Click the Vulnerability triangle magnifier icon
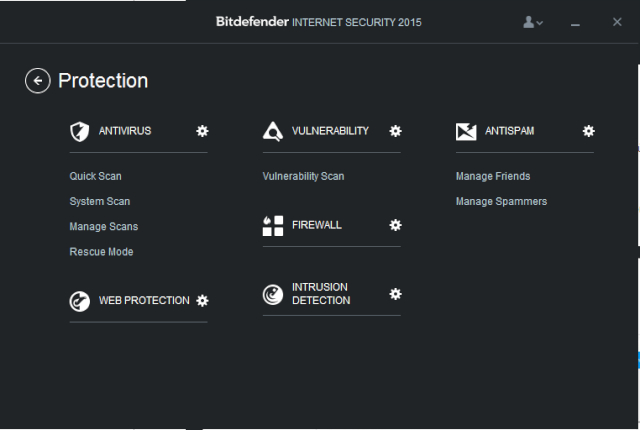This screenshot has width=640, height=430. tap(273, 131)
